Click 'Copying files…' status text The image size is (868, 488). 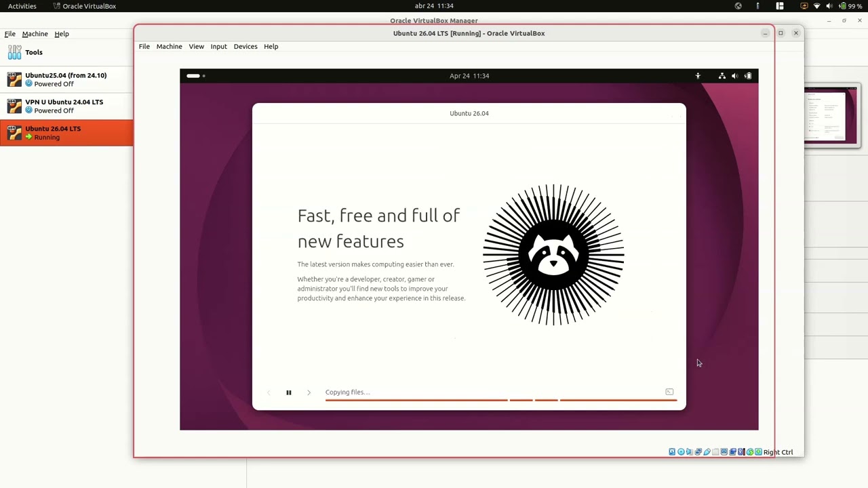coord(347,392)
